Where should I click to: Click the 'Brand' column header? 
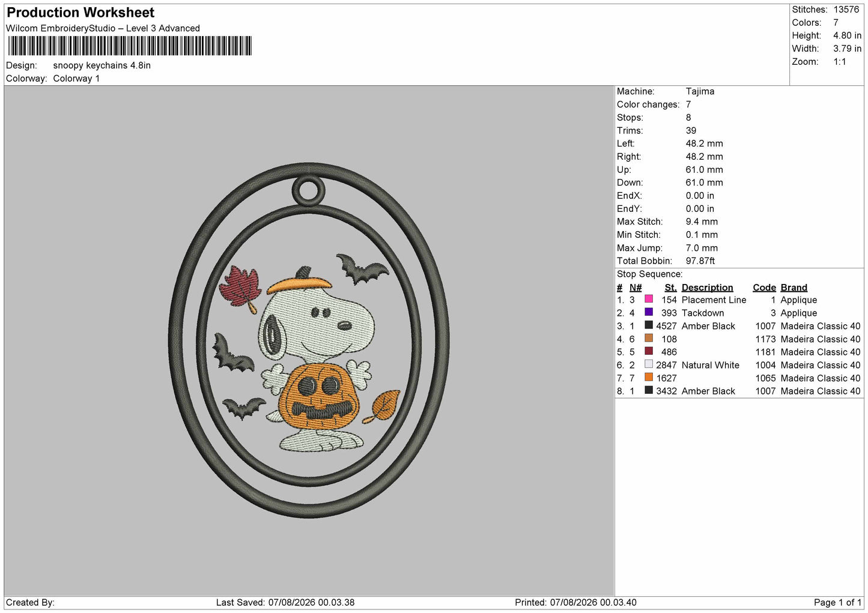pos(794,288)
